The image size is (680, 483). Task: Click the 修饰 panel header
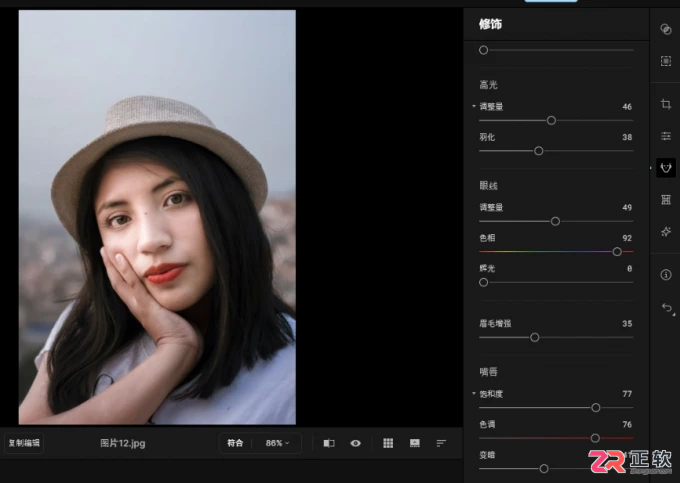490,24
